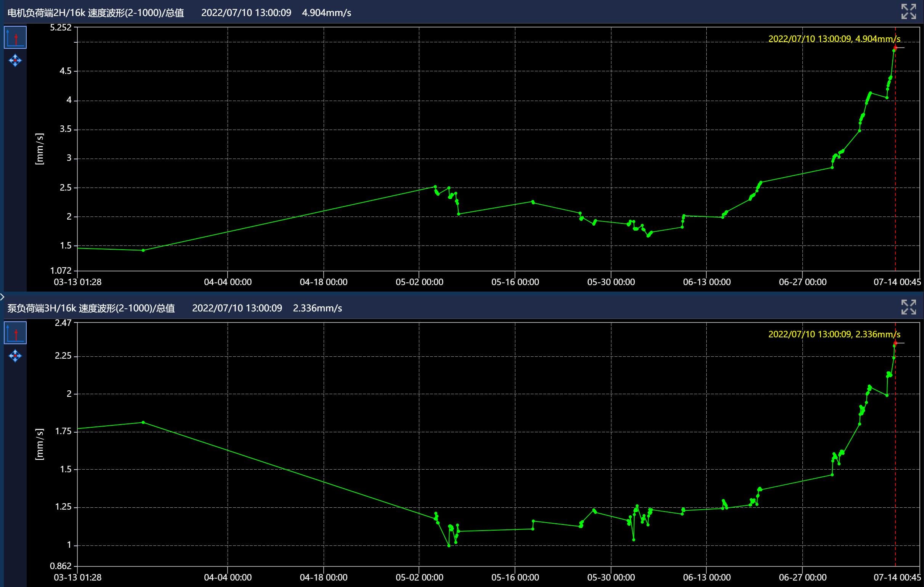Select the cursor tool in the top chart
The height and width of the screenshot is (587, 924).
click(15, 38)
